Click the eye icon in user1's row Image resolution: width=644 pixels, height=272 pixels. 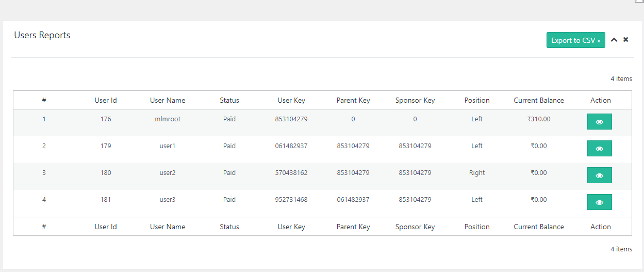(599, 149)
